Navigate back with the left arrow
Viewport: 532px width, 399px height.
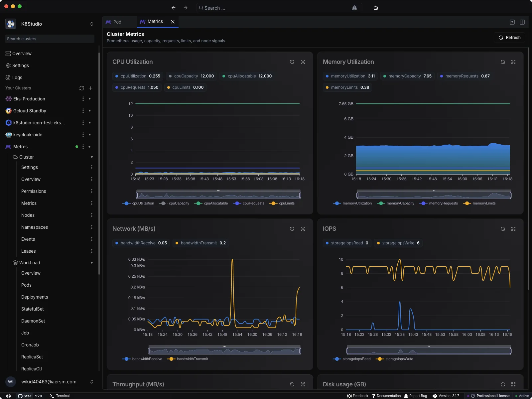point(174,8)
